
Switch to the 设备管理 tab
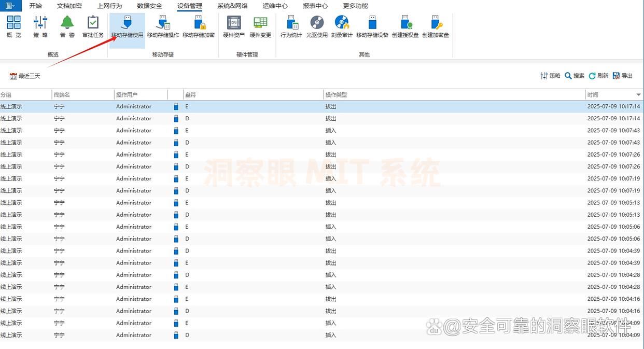[x=190, y=6]
